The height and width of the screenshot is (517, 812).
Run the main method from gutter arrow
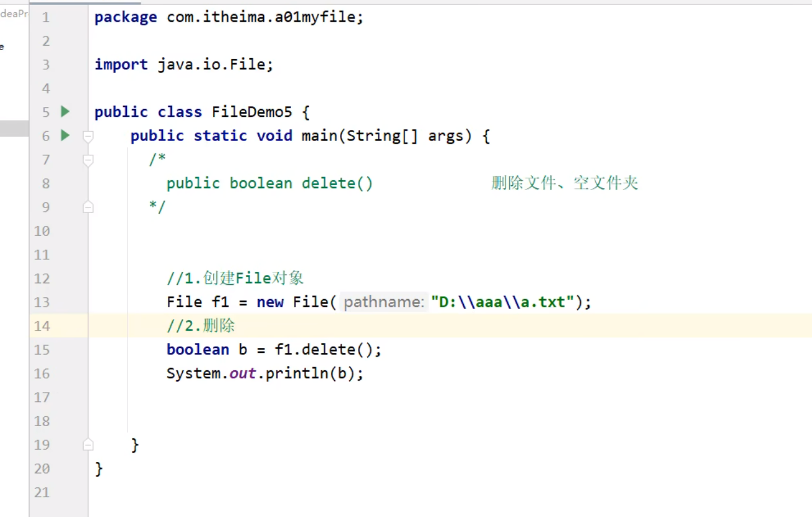tap(65, 135)
